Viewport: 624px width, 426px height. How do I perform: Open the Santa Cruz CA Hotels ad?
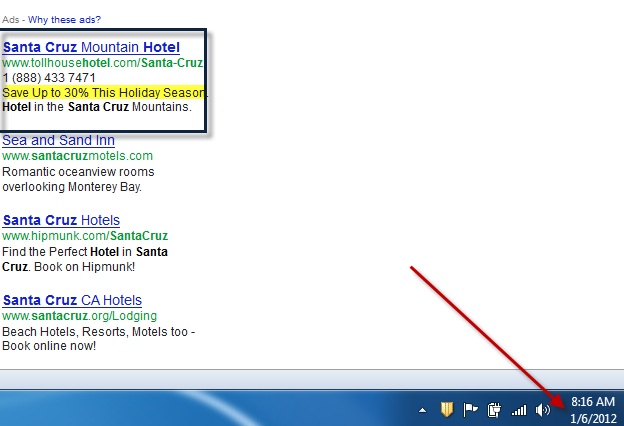point(72,300)
